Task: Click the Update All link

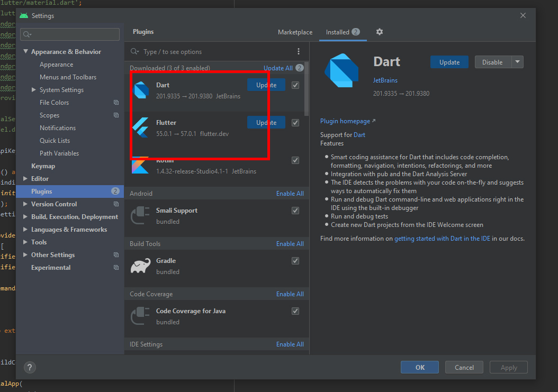Action: 278,68
